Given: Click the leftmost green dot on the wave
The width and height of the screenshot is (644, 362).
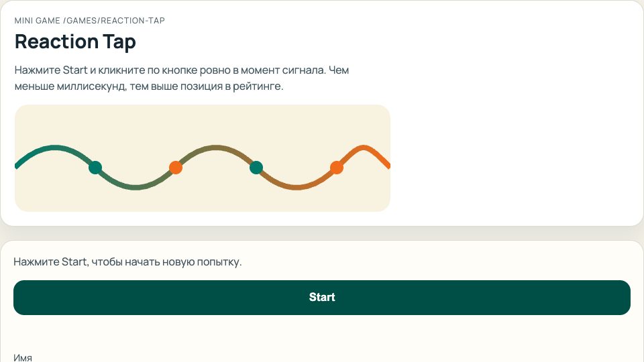Looking at the screenshot, I should point(95,168).
